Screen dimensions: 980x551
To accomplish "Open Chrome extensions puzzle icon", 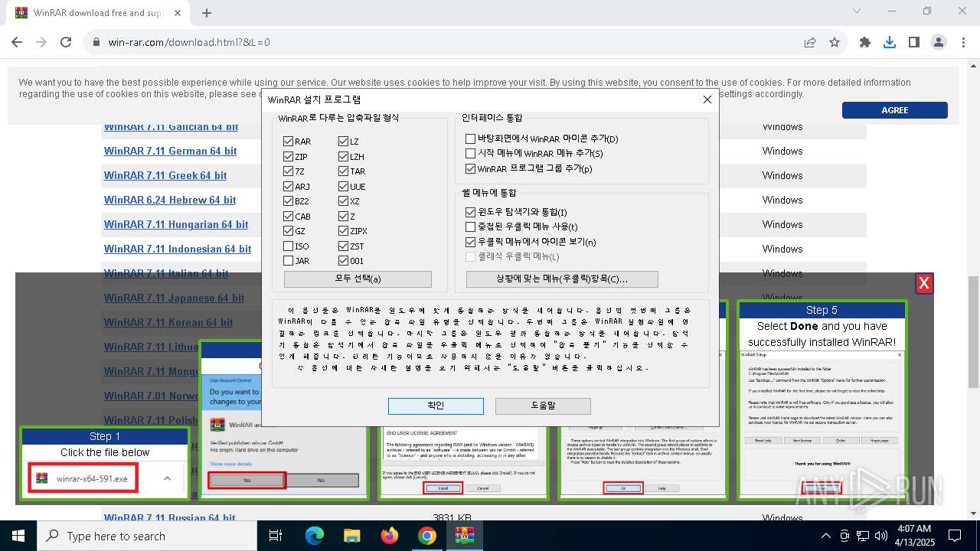I will click(x=865, y=43).
